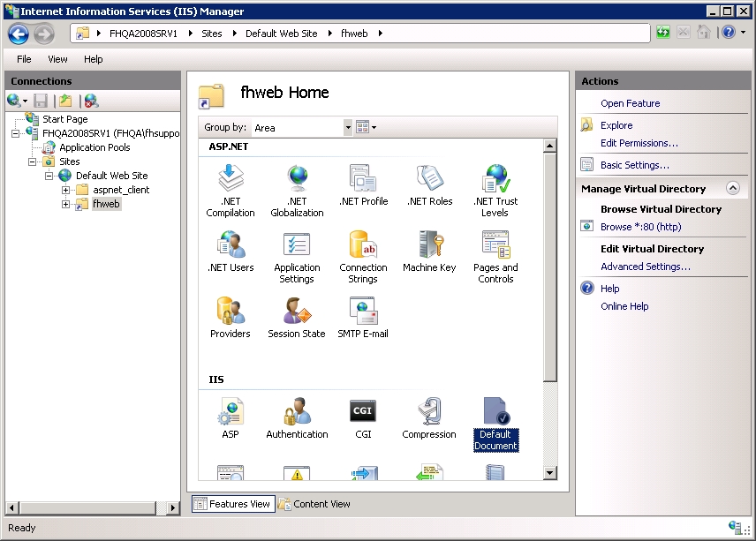Click Browse *:80 (http) link

point(641,227)
